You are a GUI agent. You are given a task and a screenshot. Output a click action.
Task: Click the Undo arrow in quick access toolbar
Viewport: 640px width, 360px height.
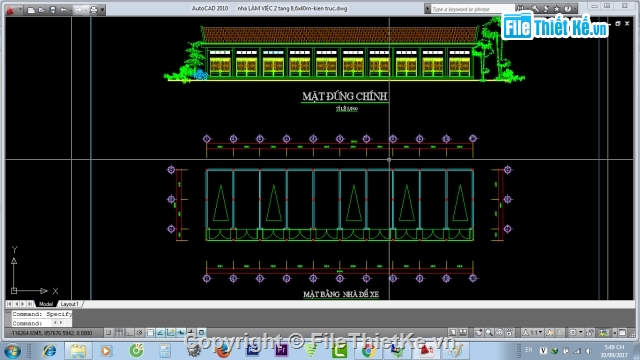(63, 10)
